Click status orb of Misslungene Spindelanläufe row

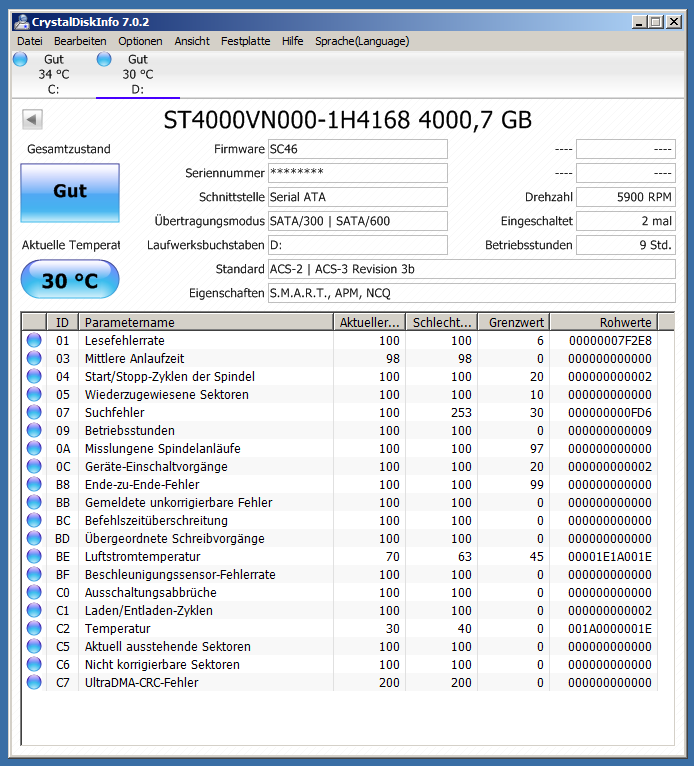coord(34,448)
